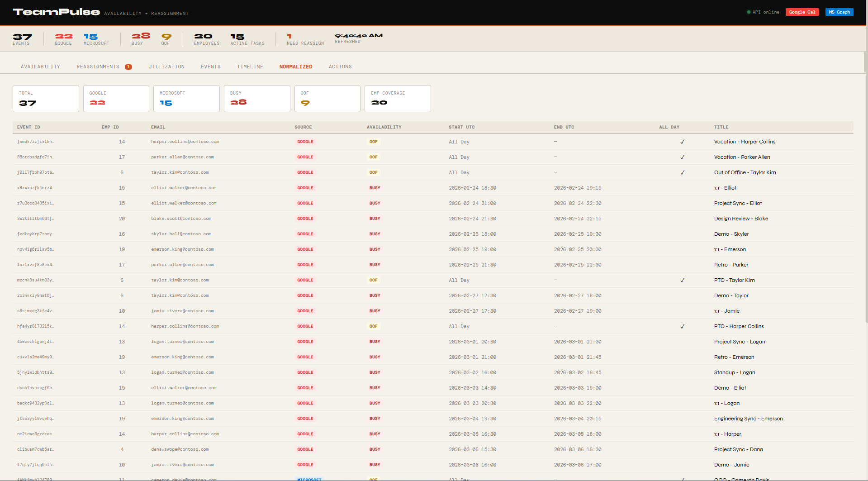
Task: Sort table by Emp ID column header
Action: [x=110, y=127]
